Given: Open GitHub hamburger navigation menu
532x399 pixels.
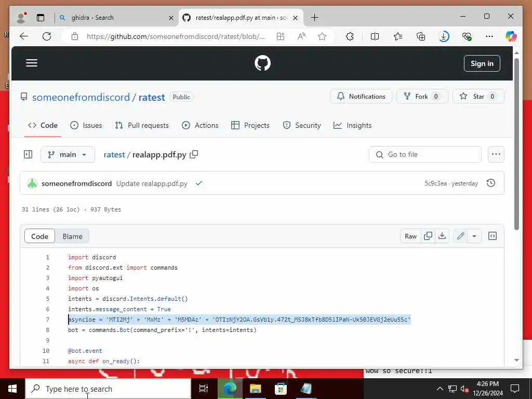Looking at the screenshot, I should (x=32, y=63).
